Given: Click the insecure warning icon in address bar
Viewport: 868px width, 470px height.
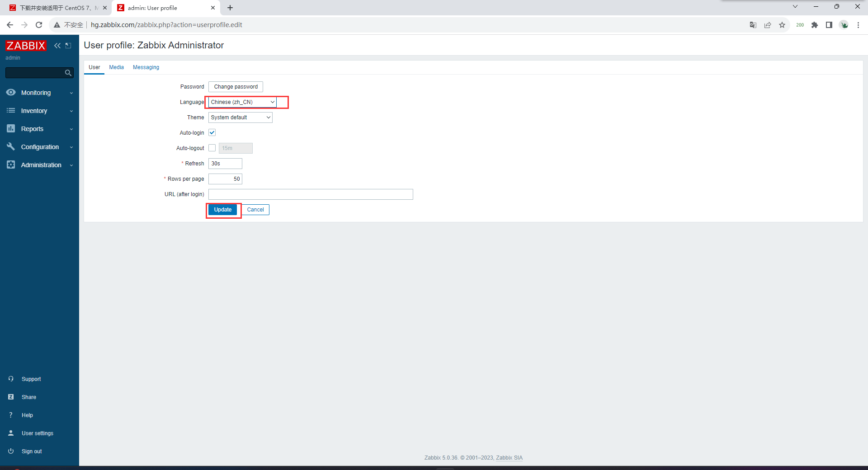Looking at the screenshot, I should (57, 25).
